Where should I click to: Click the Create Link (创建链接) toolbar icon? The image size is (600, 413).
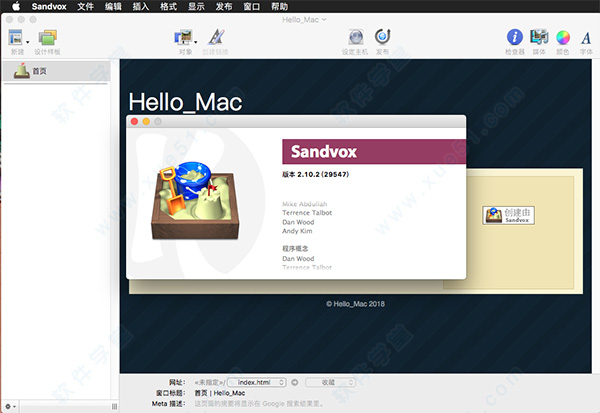click(x=216, y=37)
